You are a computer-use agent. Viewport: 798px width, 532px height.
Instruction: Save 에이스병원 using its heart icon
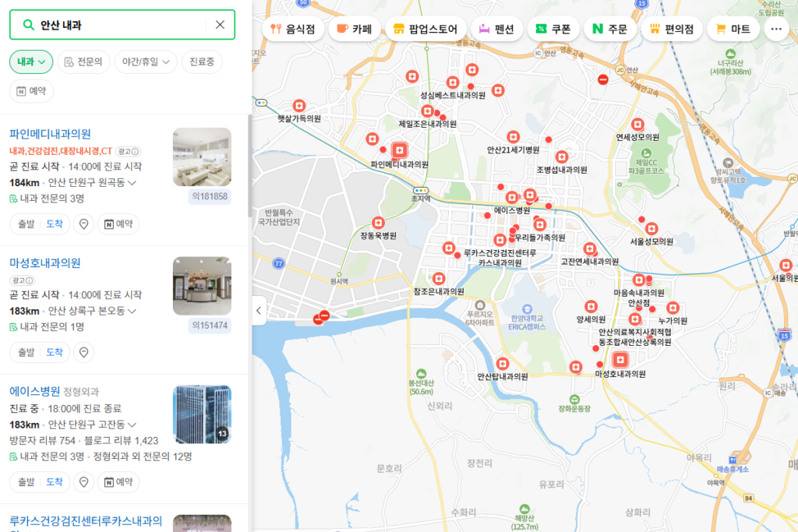tap(83, 481)
